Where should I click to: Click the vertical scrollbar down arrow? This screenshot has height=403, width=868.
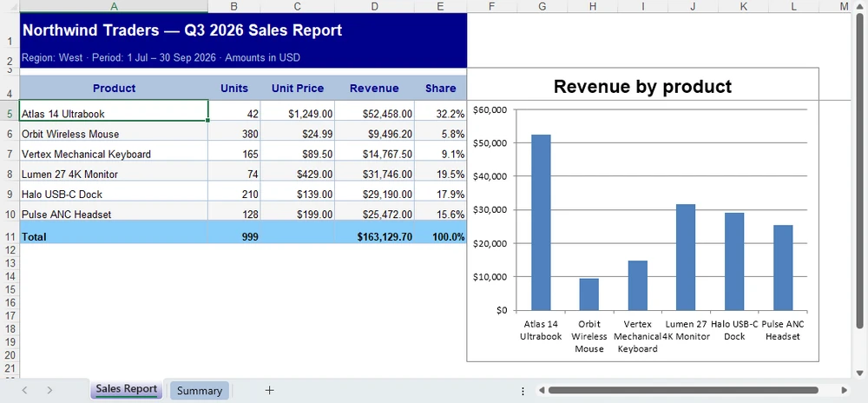click(859, 373)
